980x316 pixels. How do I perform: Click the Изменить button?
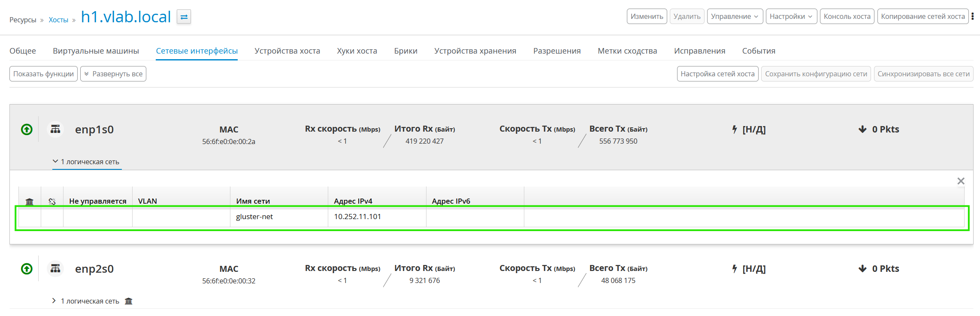(x=647, y=16)
